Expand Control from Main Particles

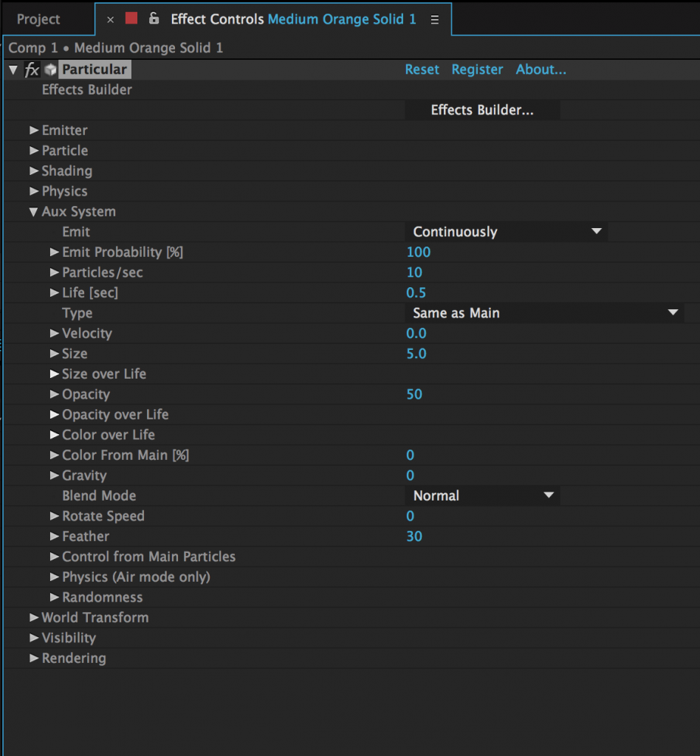54,557
